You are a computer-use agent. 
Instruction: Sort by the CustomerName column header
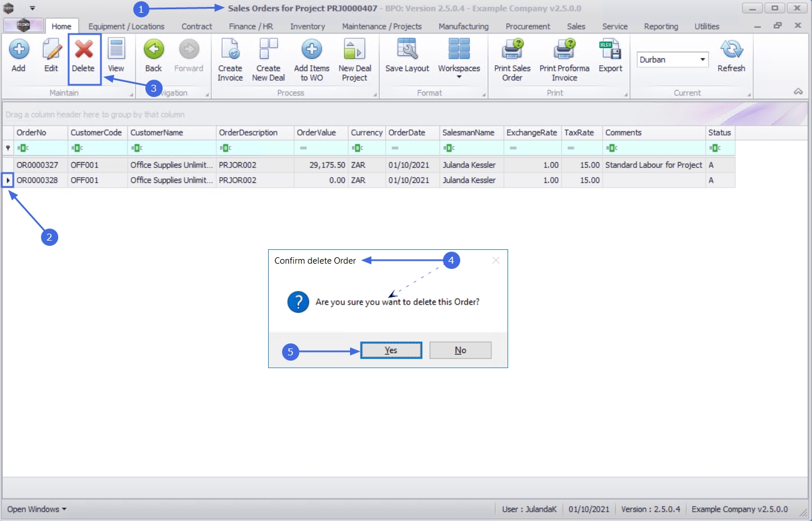172,133
